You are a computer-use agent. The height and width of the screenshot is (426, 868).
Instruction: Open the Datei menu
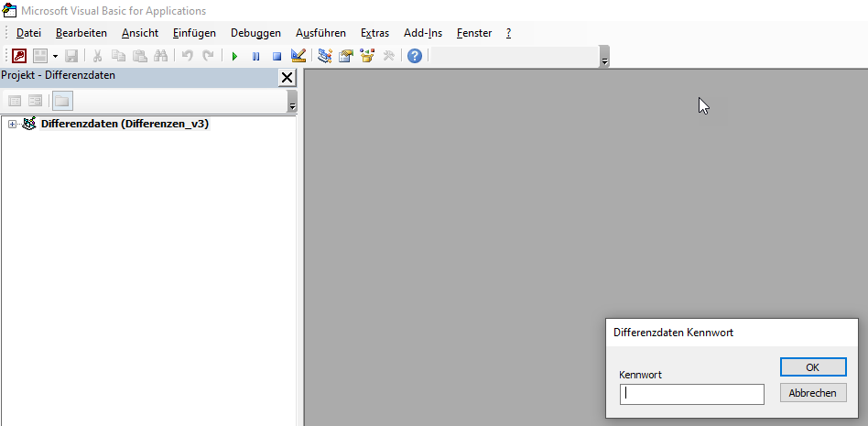[x=28, y=33]
